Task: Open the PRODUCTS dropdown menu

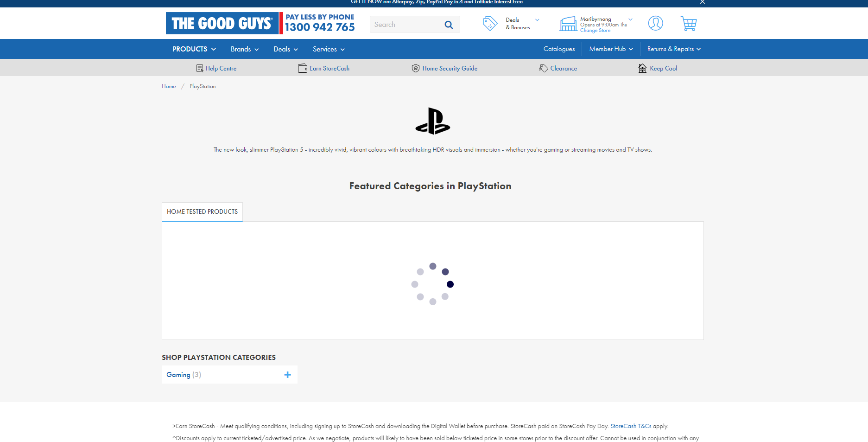Action: 194,49
